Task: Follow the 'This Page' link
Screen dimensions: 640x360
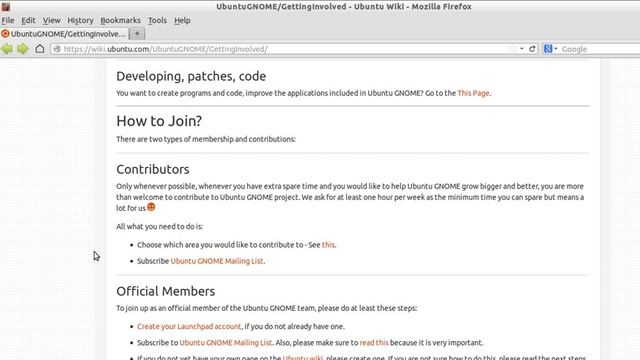Action: (473, 93)
